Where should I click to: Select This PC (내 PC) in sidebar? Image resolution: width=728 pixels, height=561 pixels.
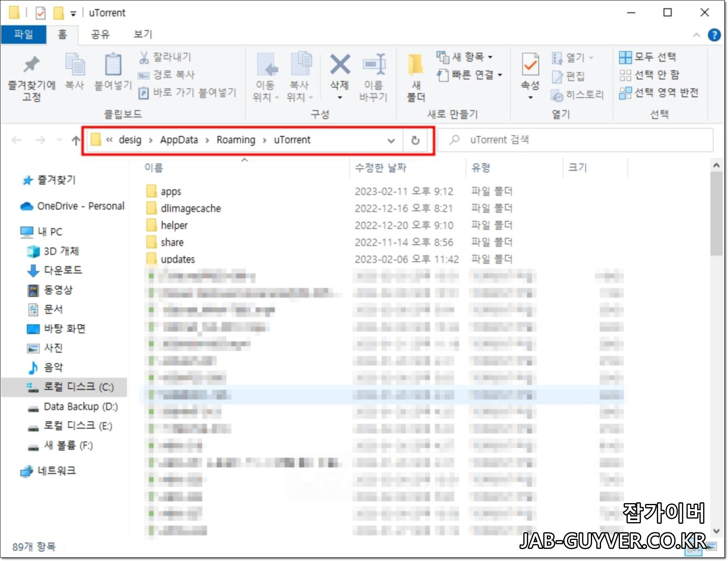tap(41, 232)
